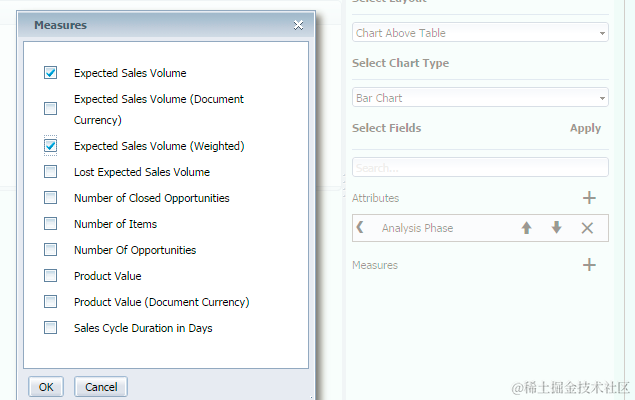Select Product Value measure checkbox
The height and width of the screenshot is (400, 635).
tap(50, 276)
